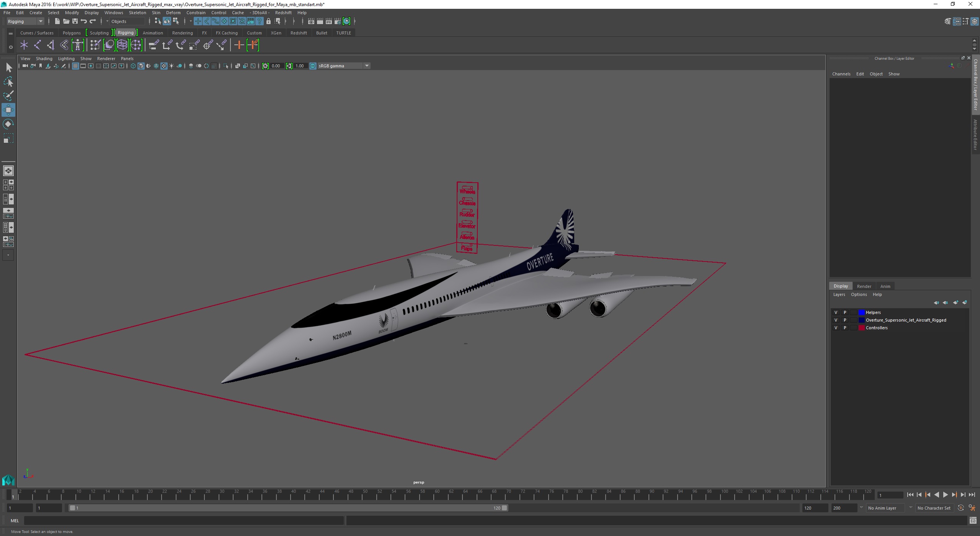Click the Helpers layer blue color swatch
The width and height of the screenshot is (980, 536).
click(x=862, y=312)
